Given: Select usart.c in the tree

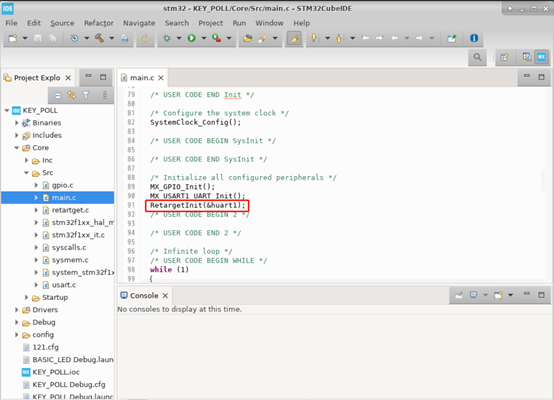Looking at the screenshot, I should [x=64, y=285].
